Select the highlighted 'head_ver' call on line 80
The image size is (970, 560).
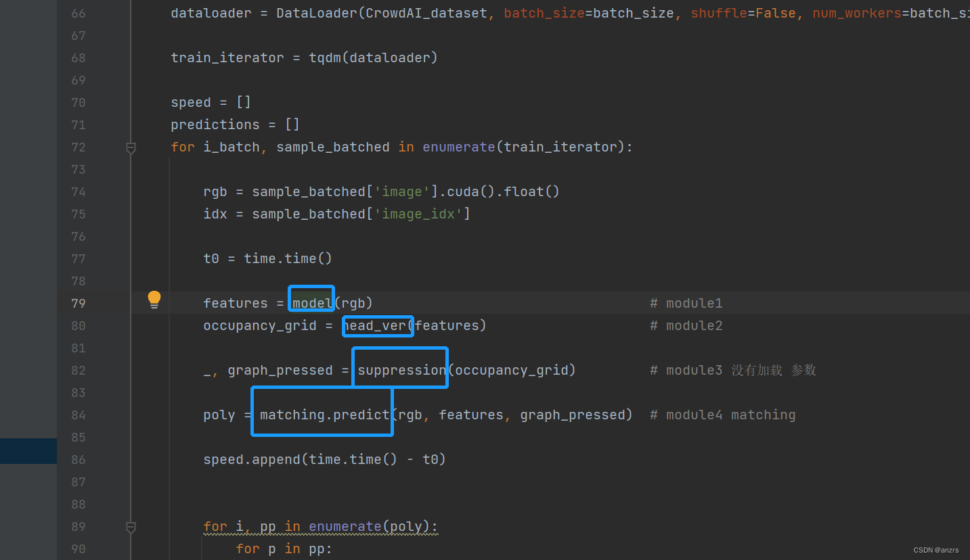[x=377, y=325]
